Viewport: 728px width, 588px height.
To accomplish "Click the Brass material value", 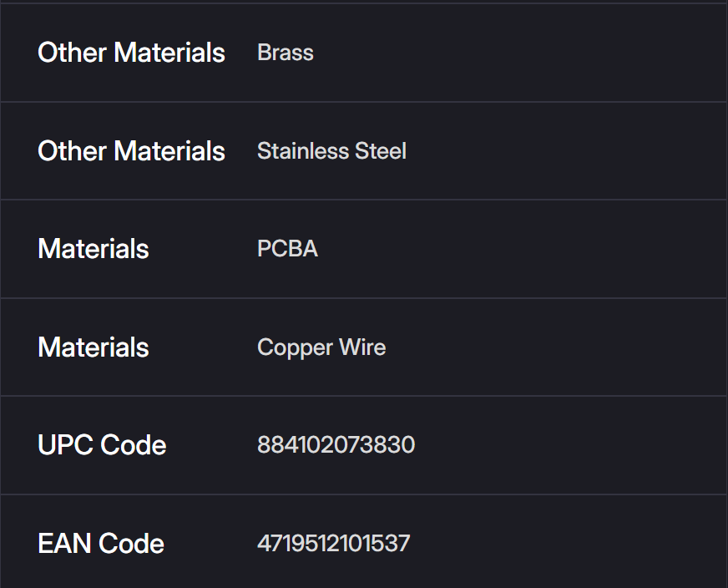I will (x=286, y=53).
